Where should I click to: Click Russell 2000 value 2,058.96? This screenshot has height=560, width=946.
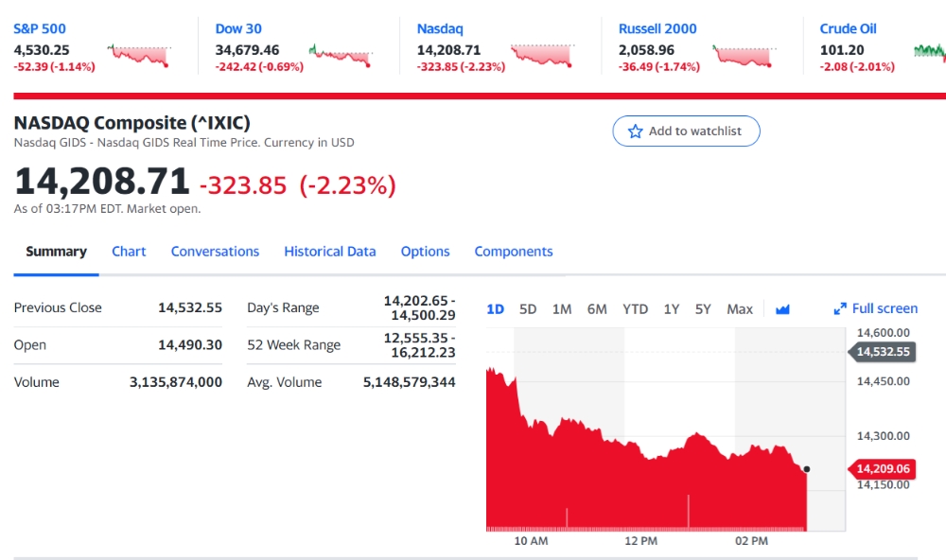(646, 50)
